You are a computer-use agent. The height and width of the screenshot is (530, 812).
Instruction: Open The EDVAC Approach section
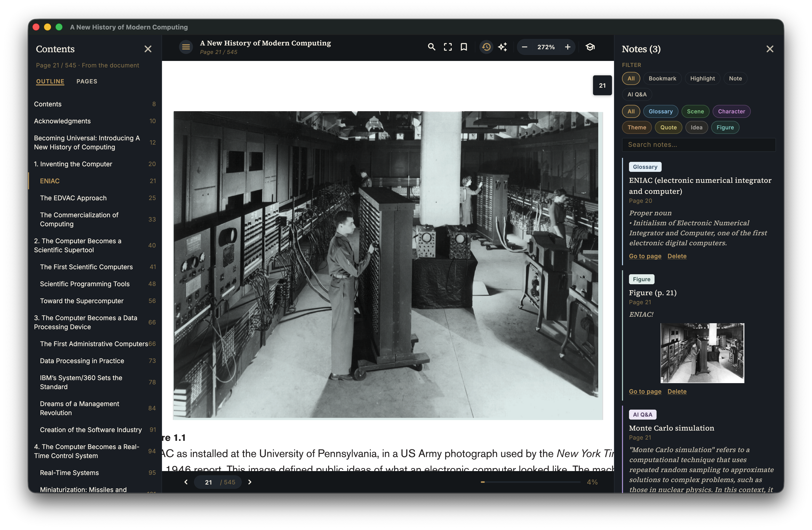95,198
